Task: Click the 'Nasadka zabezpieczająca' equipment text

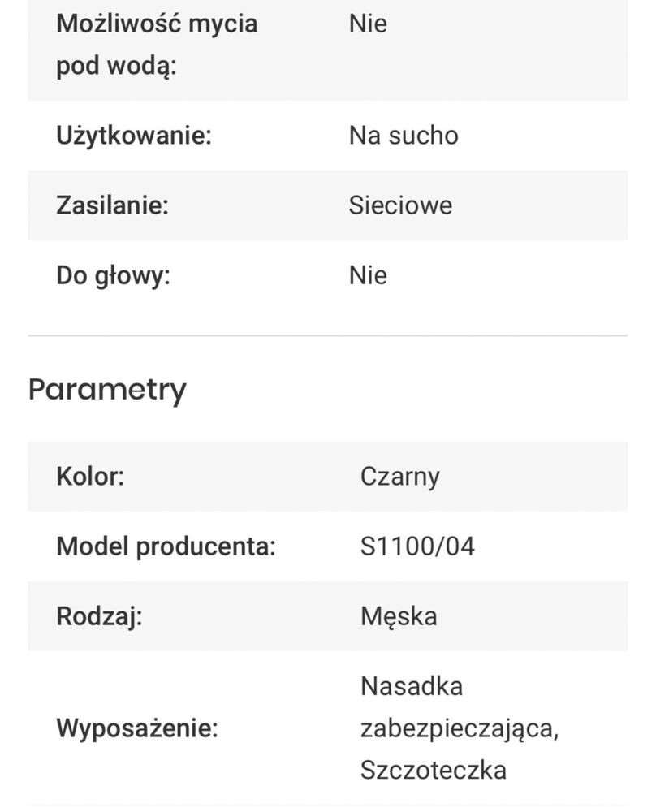Action: (x=460, y=708)
